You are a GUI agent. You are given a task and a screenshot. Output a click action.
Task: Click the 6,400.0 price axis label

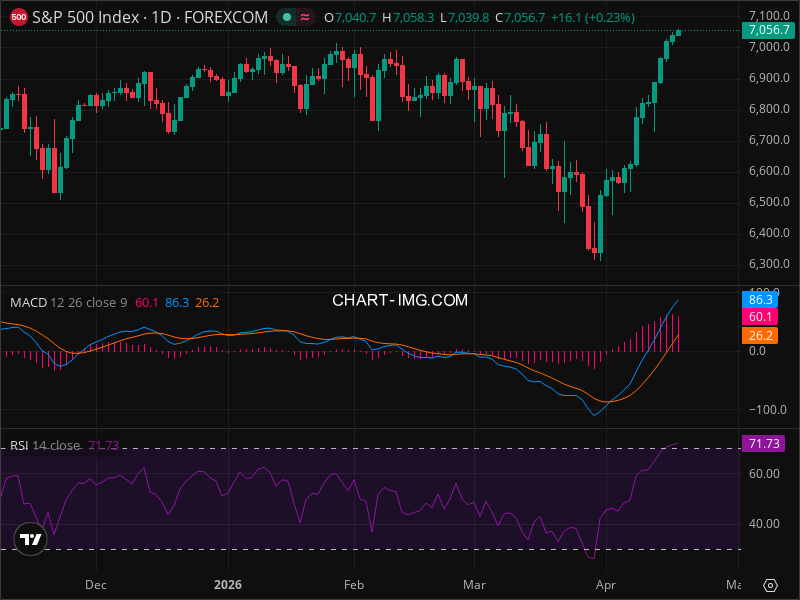click(x=769, y=233)
